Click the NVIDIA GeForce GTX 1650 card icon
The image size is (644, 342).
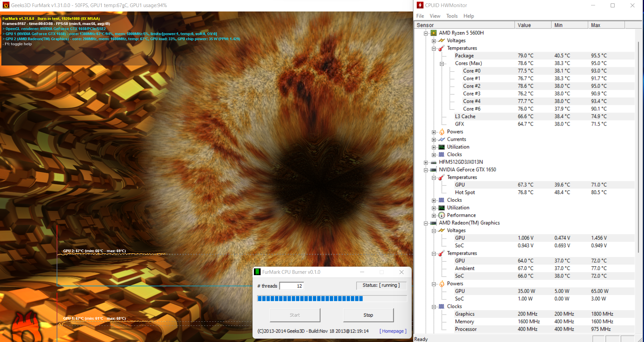pyautogui.click(x=433, y=170)
